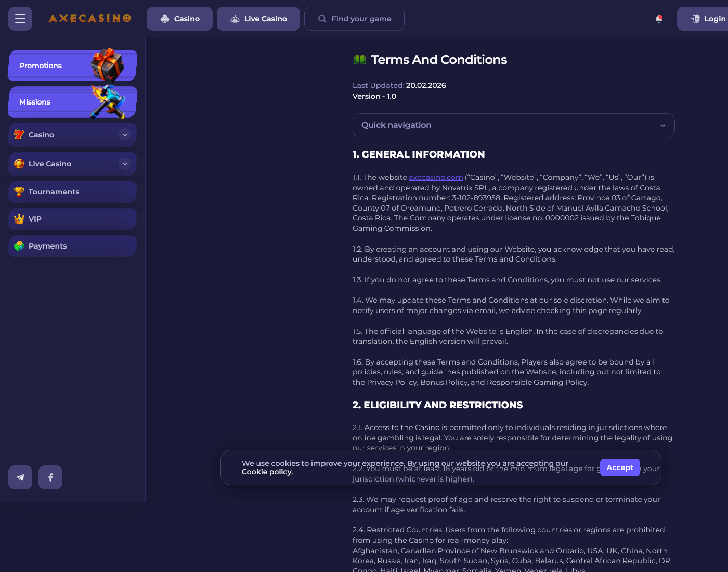Click the 2. ELIGIBILITY AND RESTRICTIONS heading
728x572 pixels.
(x=438, y=405)
